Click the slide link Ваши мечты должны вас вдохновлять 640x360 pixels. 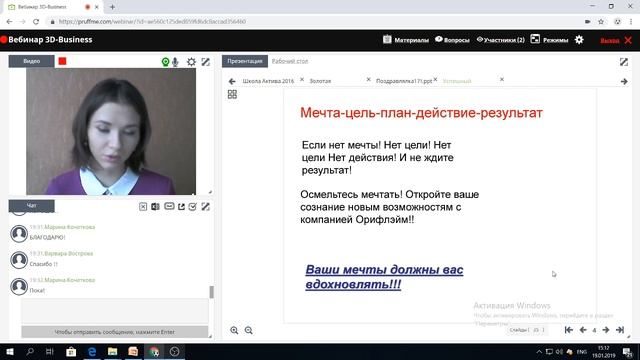(x=384, y=277)
